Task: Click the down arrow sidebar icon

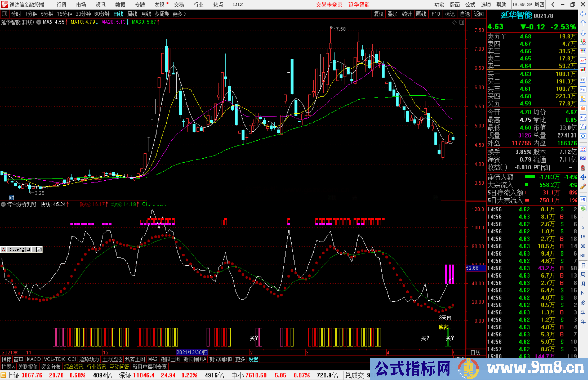Action: point(583,33)
